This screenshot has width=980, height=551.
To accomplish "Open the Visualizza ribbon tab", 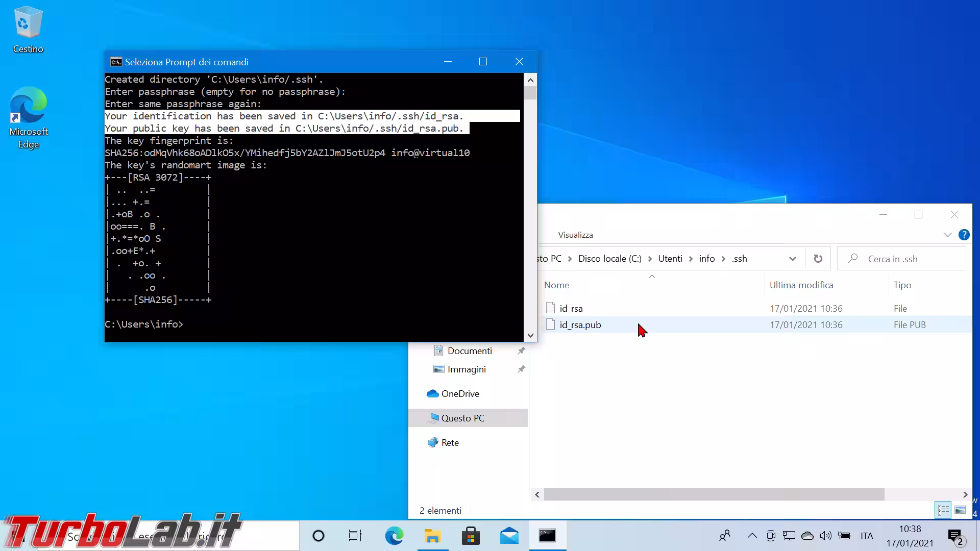I will (575, 235).
